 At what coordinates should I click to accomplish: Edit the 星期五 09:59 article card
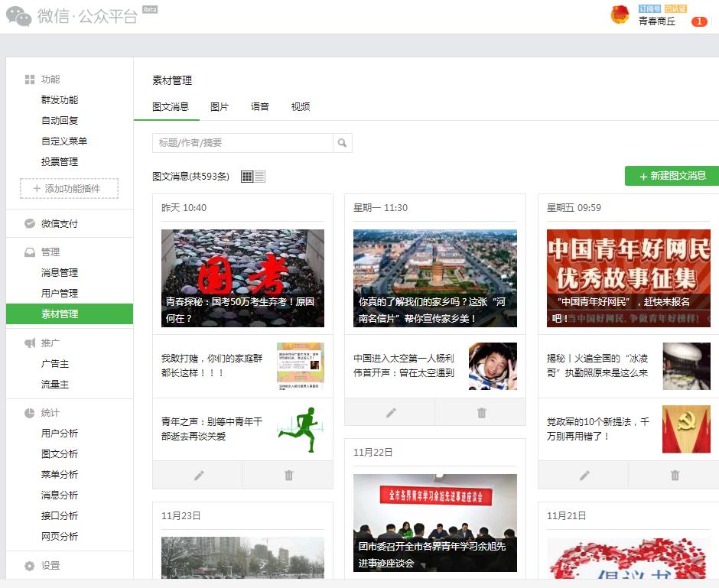tap(584, 475)
